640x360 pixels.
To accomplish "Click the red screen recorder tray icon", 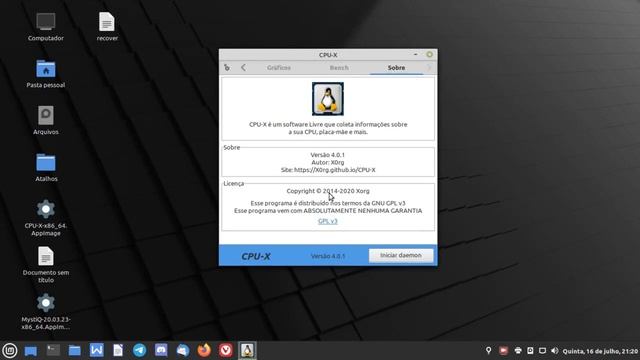I will click(503, 351).
